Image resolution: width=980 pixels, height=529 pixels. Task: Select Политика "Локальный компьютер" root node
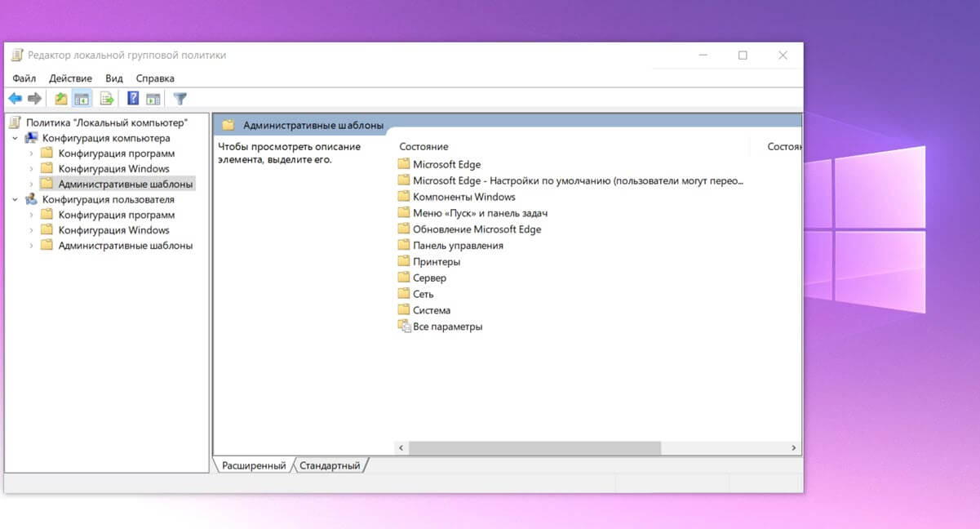tap(106, 122)
